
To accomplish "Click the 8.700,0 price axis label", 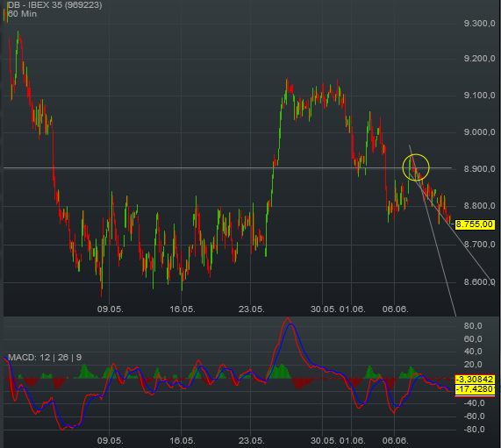I will coord(479,245).
